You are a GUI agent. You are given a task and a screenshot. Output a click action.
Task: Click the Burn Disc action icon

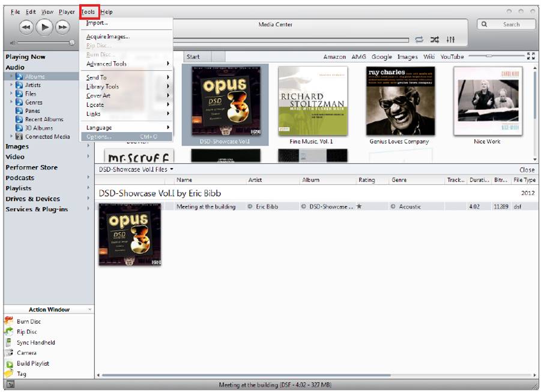point(8,321)
